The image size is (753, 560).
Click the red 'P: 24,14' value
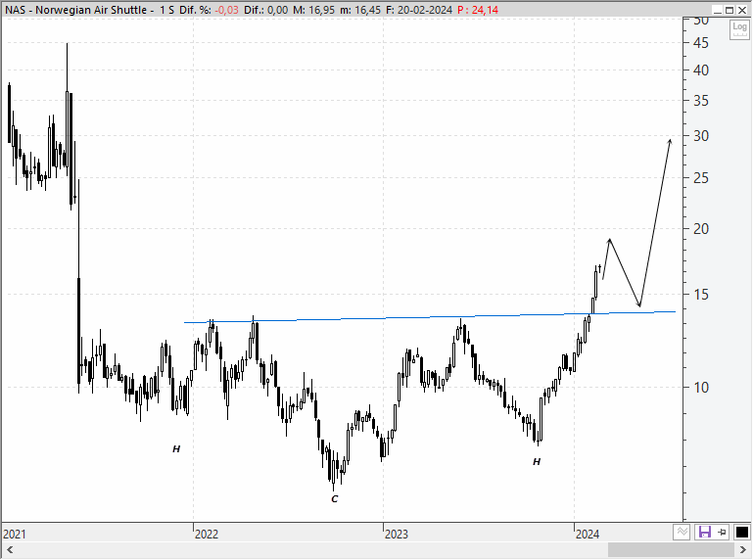click(x=478, y=10)
